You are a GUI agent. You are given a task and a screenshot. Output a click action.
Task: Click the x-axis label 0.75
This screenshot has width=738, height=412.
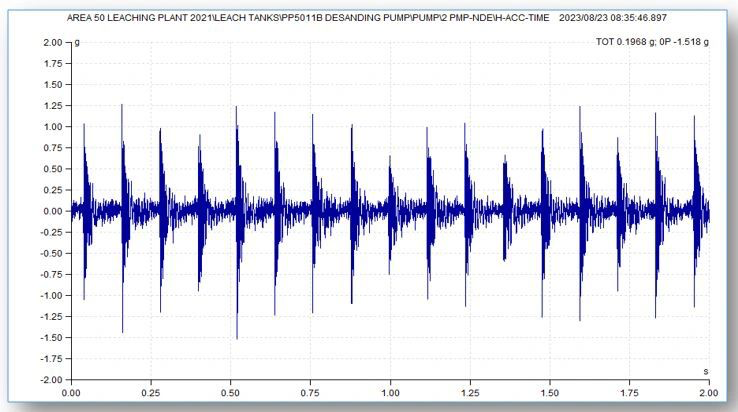[x=310, y=393]
